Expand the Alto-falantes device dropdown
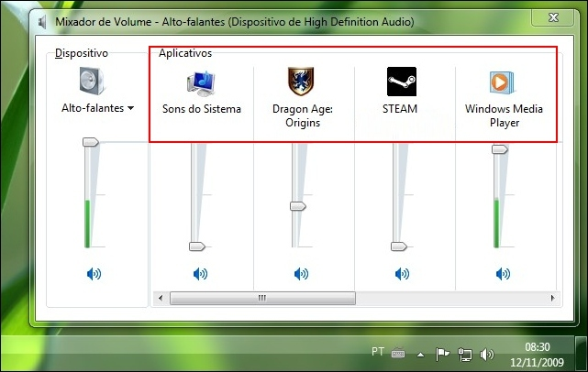 [x=130, y=108]
